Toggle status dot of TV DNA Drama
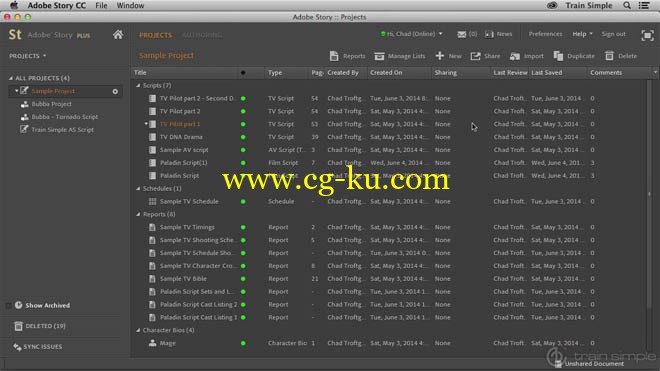Screen dimensions: 660x371 [243, 137]
